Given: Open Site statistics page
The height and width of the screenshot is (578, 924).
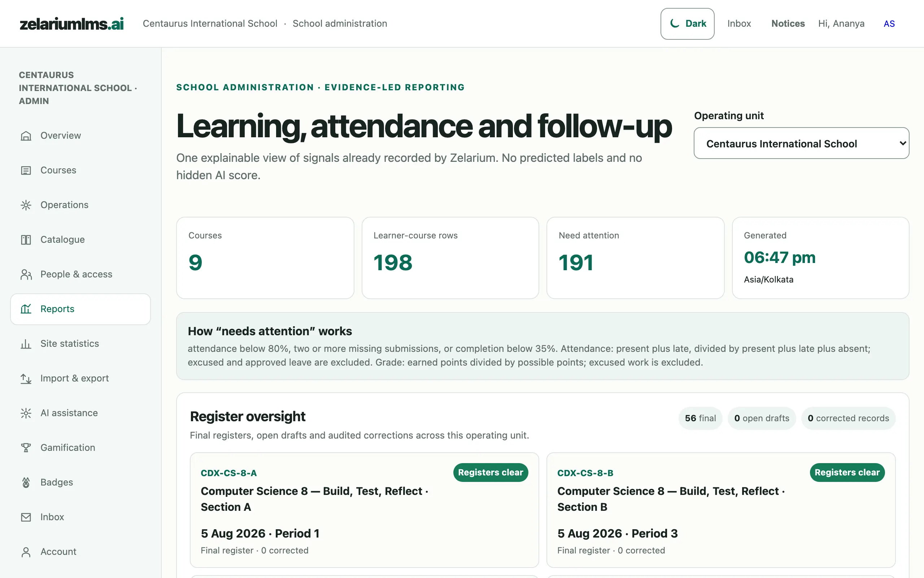Looking at the screenshot, I should click(80, 344).
